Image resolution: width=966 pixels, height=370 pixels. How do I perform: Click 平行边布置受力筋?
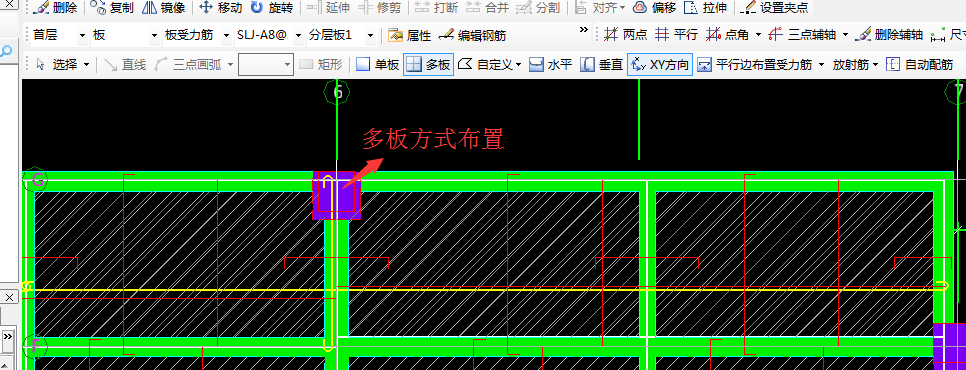click(755, 64)
